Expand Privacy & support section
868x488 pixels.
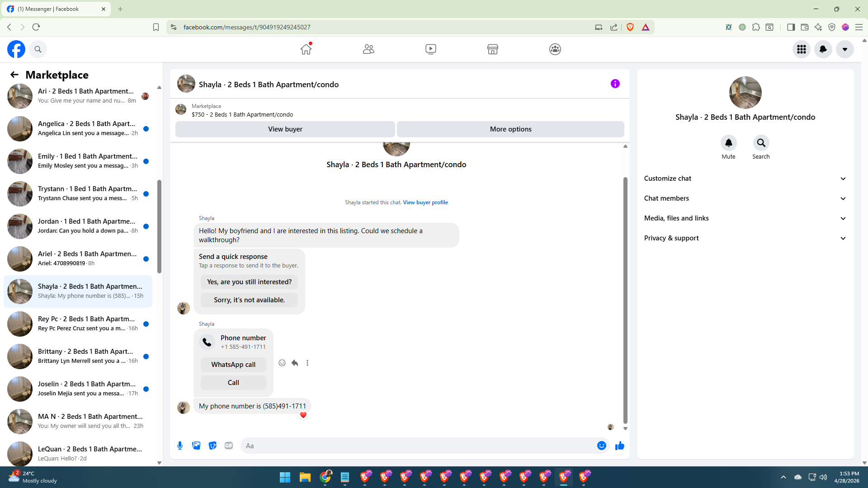coord(843,238)
